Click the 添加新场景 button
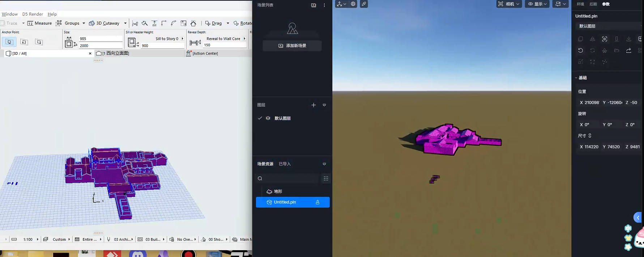Screen dimensions: 644x257 tap(292, 46)
